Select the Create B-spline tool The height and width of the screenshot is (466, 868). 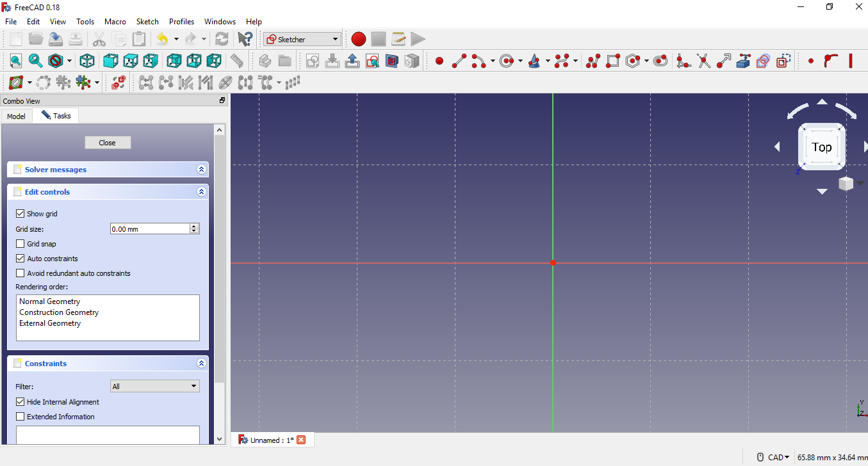(562, 61)
